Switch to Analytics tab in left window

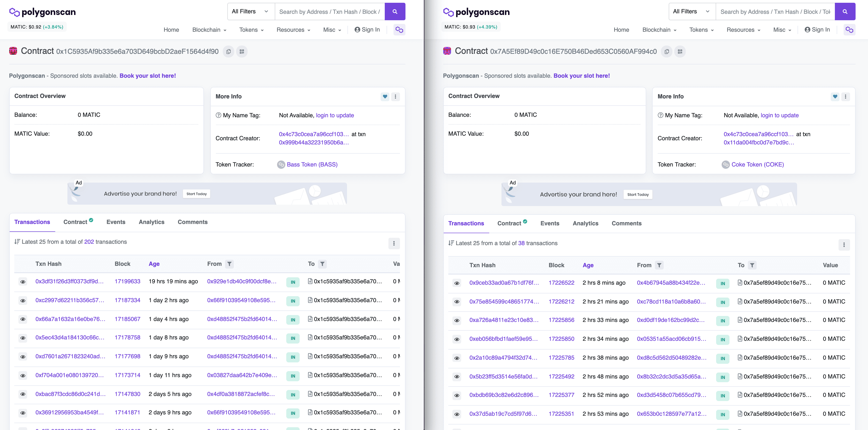pos(152,222)
